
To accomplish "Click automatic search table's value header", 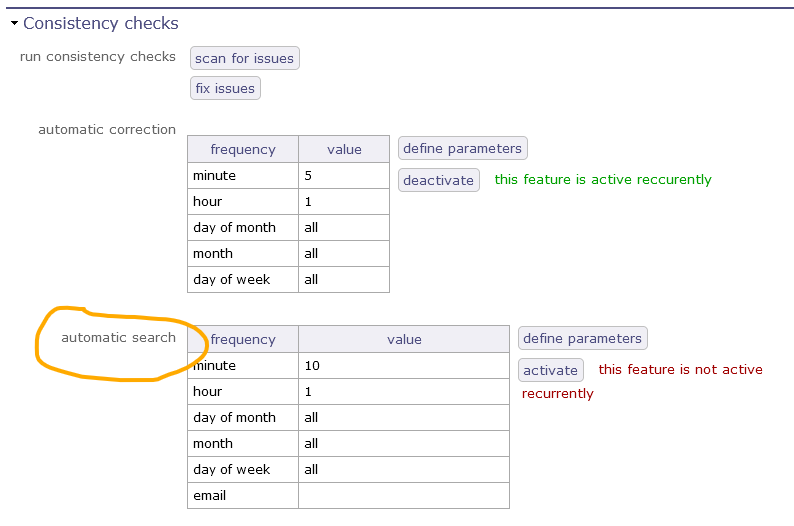I will coord(404,340).
